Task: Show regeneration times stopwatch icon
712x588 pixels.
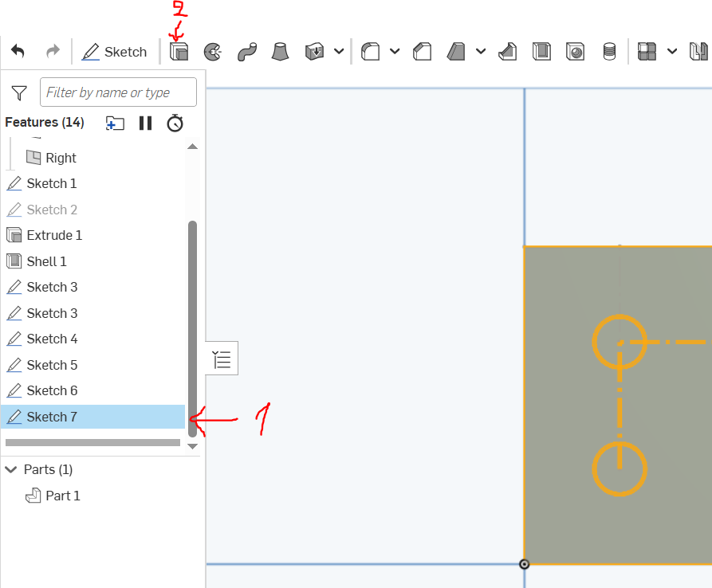Action: pyautogui.click(x=175, y=123)
